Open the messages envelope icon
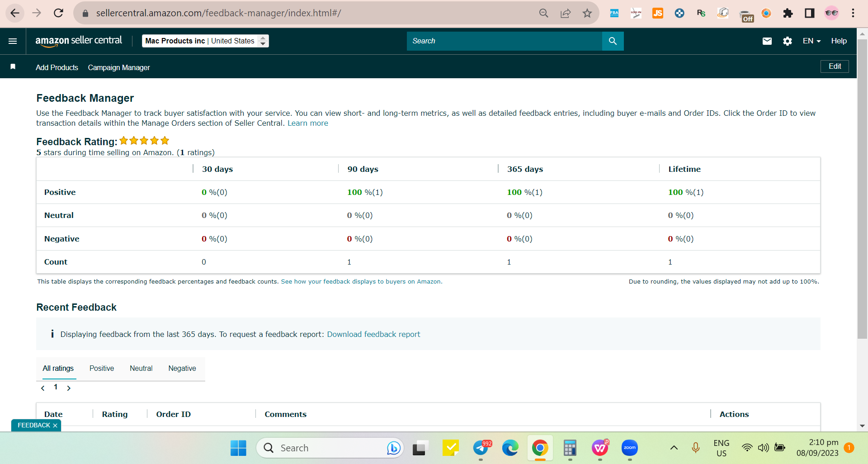 767,41
